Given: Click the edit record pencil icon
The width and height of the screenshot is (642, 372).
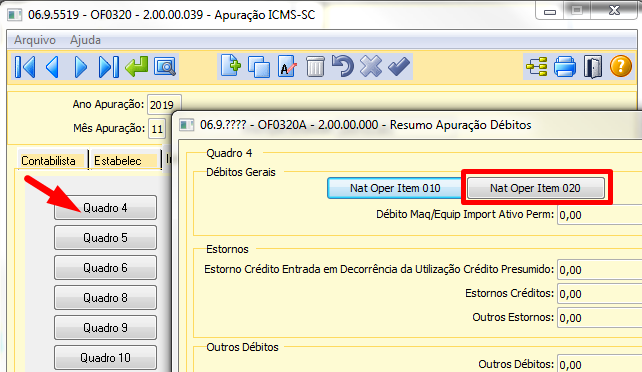Looking at the screenshot, I should coord(287,66).
